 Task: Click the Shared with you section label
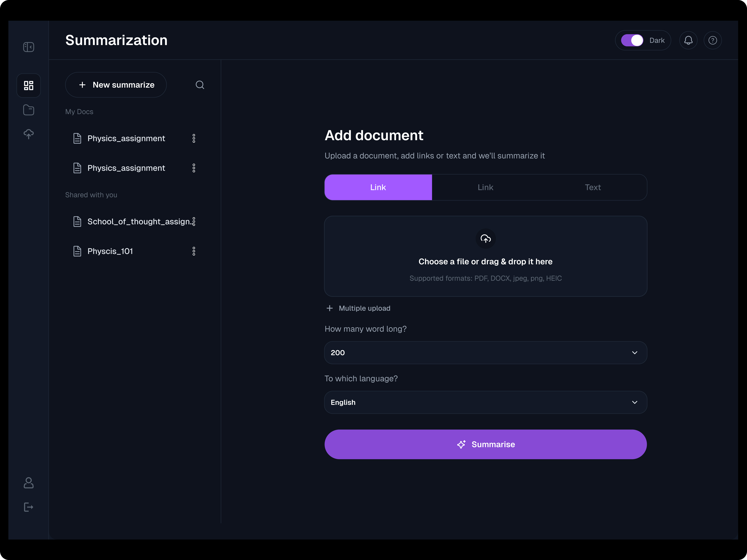click(91, 195)
